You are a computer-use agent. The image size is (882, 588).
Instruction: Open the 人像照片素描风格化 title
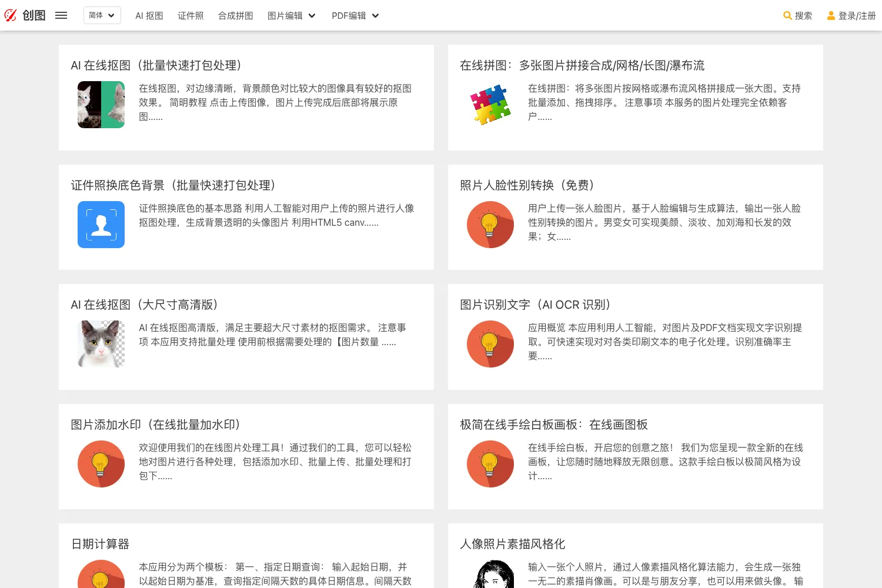tap(513, 544)
